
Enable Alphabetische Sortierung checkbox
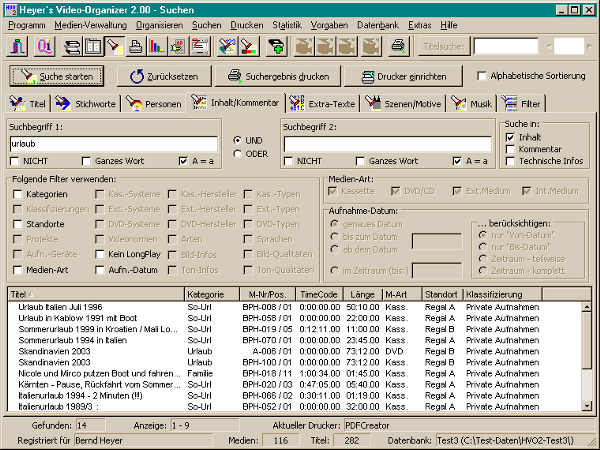(483, 76)
